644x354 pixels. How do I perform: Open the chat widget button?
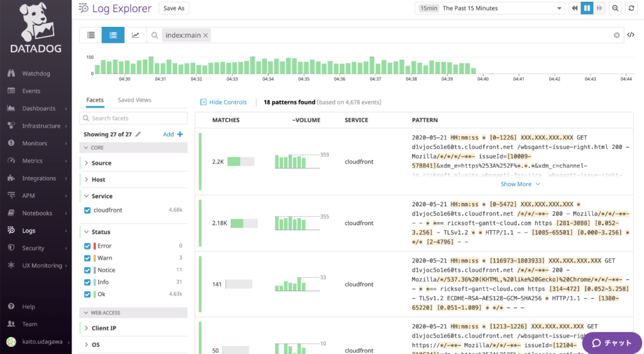[611, 343]
